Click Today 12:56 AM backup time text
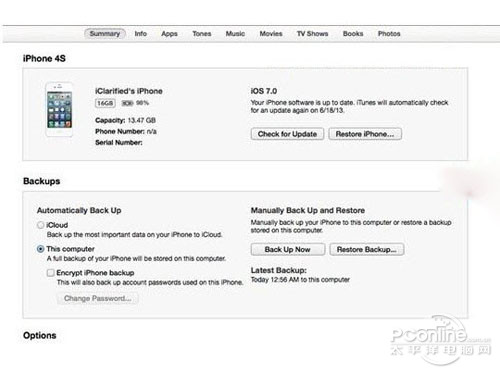Image resolution: width=500 pixels, height=375 pixels. click(300, 280)
